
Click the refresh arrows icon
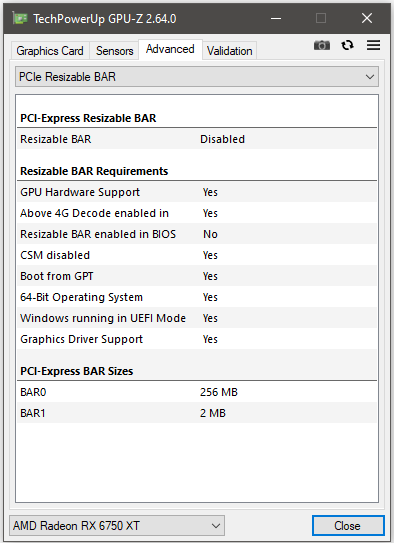point(347,45)
